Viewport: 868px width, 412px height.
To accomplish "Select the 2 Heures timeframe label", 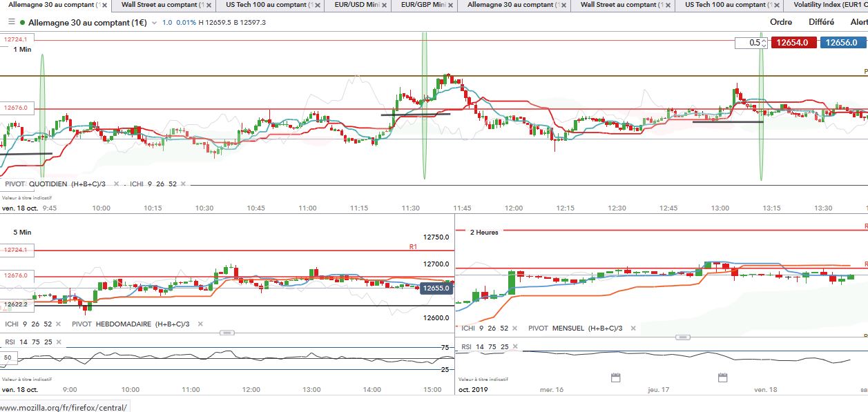I will tap(484, 233).
